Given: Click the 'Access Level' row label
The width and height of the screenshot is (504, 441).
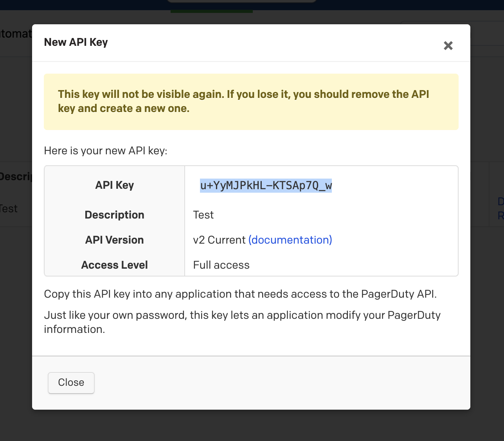Looking at the screenshot, I should pos(115,265).
